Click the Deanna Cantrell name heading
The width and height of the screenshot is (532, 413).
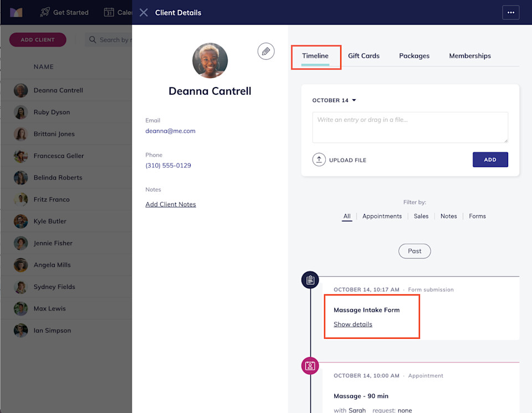coord(210,91)
